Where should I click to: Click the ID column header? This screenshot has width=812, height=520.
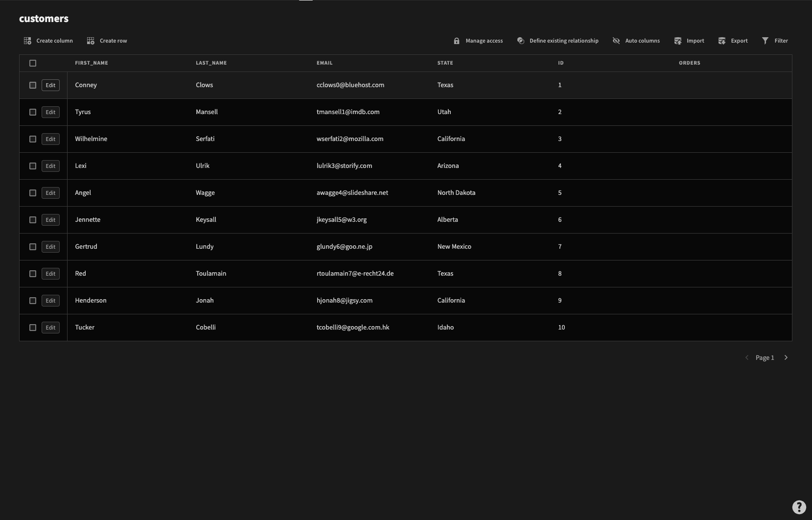point(561,63)
